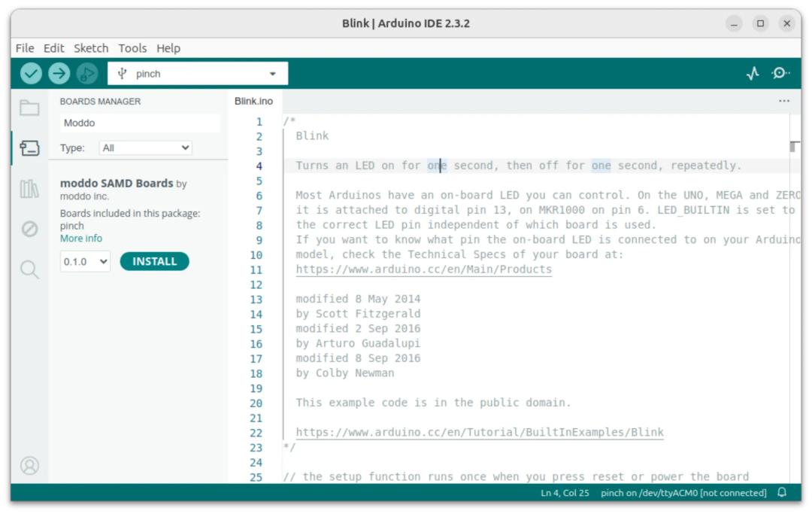812x514 pixels.
Task: Close the Arduino IDE window
Action: point(786,23)
